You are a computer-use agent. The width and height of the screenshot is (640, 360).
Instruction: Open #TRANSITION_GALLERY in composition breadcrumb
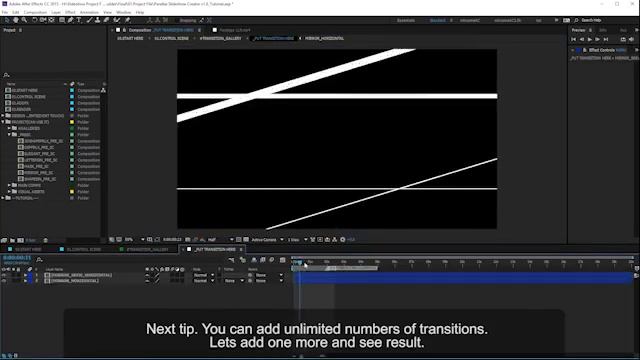(x=220, y=38)
